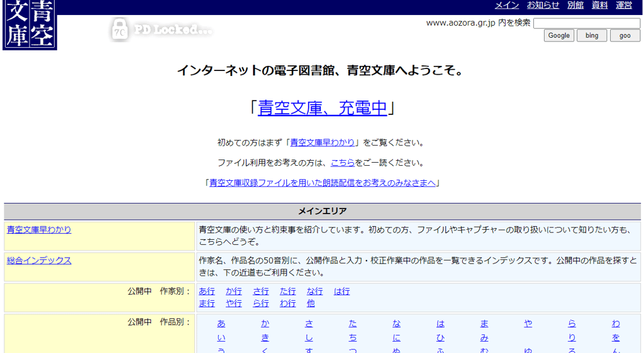Browse works starting with た

coord(353,323)
